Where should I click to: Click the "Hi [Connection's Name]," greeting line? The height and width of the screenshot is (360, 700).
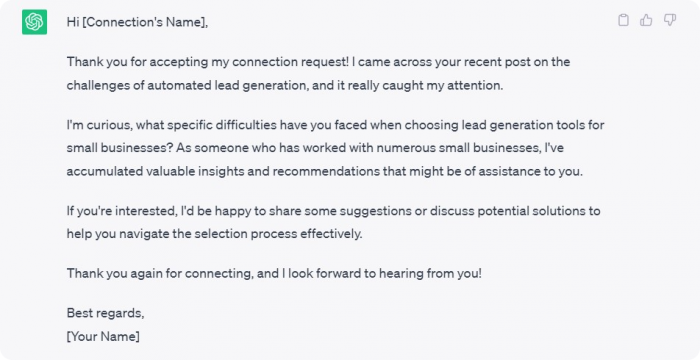(138, 22)
